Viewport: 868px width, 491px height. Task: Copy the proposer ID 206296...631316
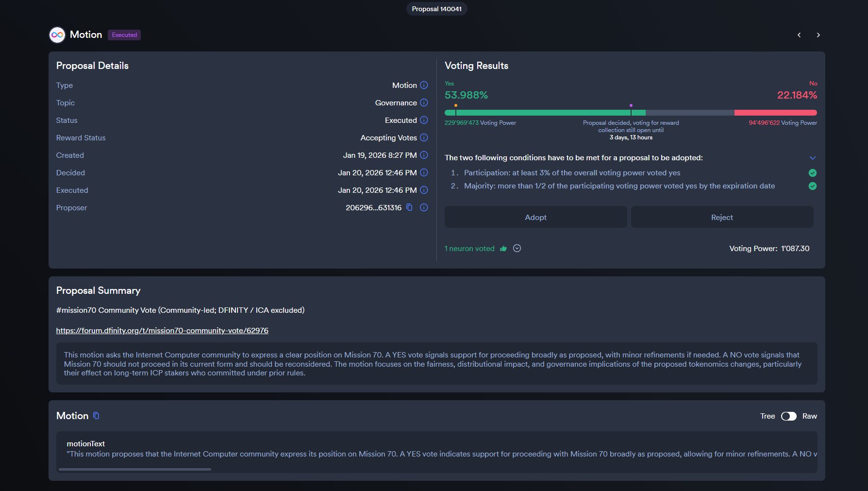click(409, 207)
